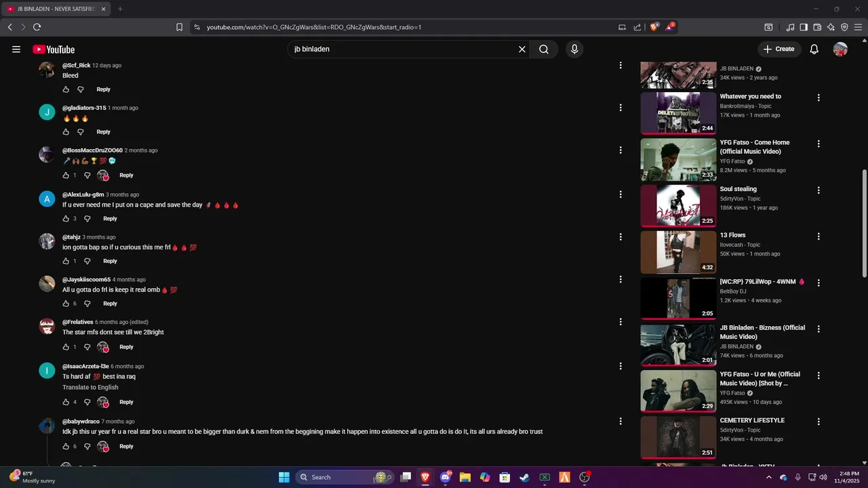Open action menu for @Scf_Rick comment
Screen dimensions: 868x488
[620, 65]
